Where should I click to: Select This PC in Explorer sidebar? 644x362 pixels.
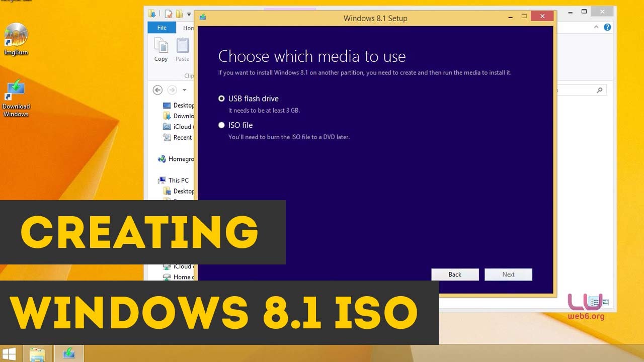click(174, 180)
